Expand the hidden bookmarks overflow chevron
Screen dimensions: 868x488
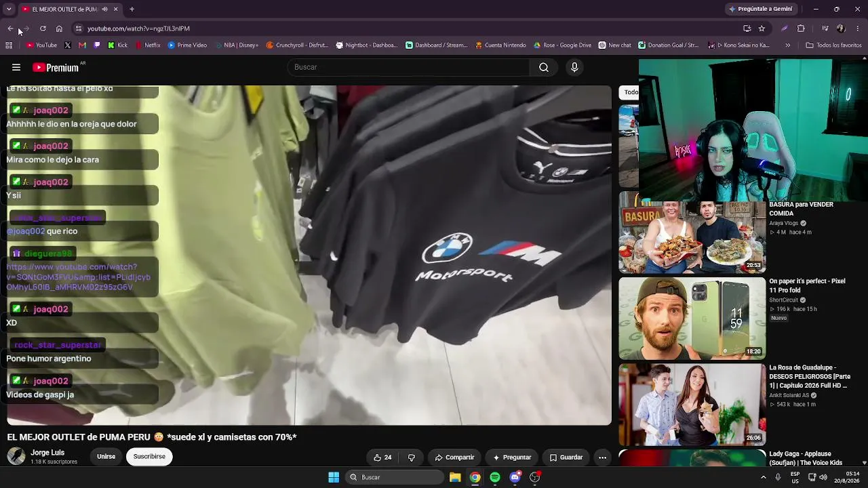click(787, 45)
